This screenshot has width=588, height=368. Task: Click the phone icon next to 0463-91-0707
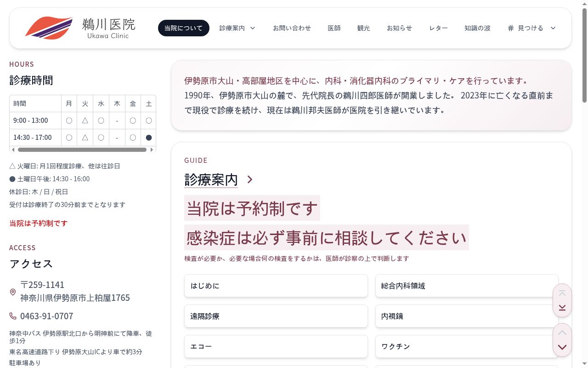pyautogui.click(x=13, y=316)
